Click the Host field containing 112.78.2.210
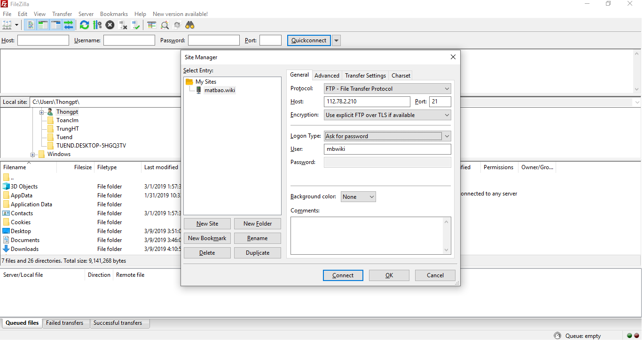The image size is (644, 344). 367,102
